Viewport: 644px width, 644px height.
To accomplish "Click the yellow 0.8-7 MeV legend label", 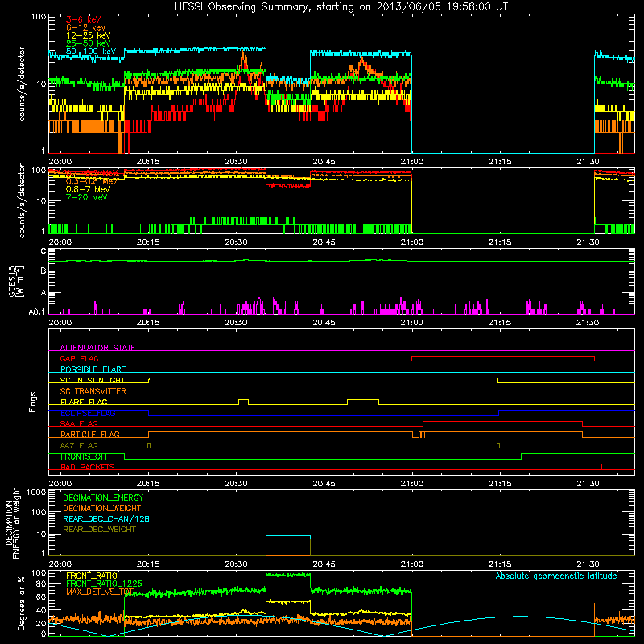I will (x=88, y=189).
